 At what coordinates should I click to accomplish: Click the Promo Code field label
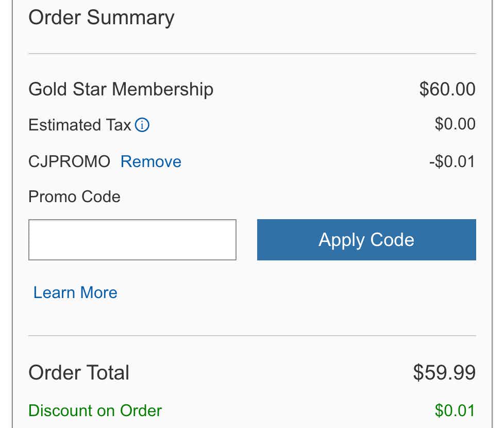click(74, 197)
